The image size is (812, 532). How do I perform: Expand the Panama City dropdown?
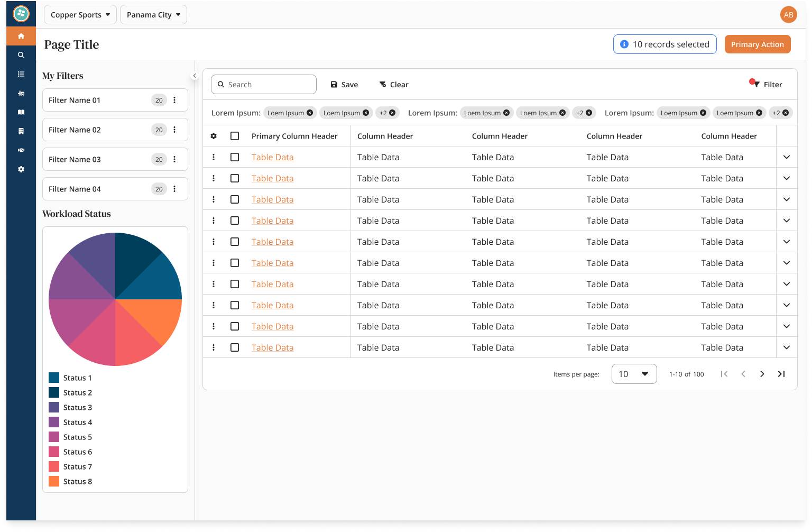153,15
